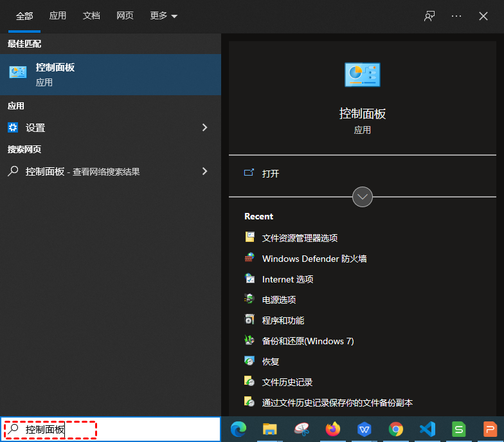The image size is (504, 442).
Task: Click the search box containing 控制面板
Action: click(111, 429)
